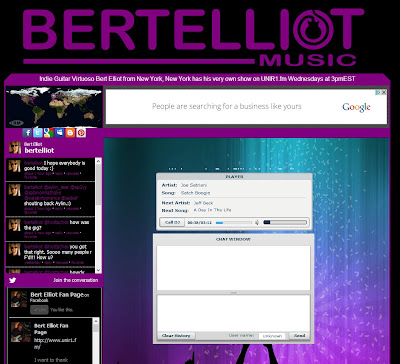Click the chat message entry box
The height and width of the screenshot is (364, 400).
[233, 313]
